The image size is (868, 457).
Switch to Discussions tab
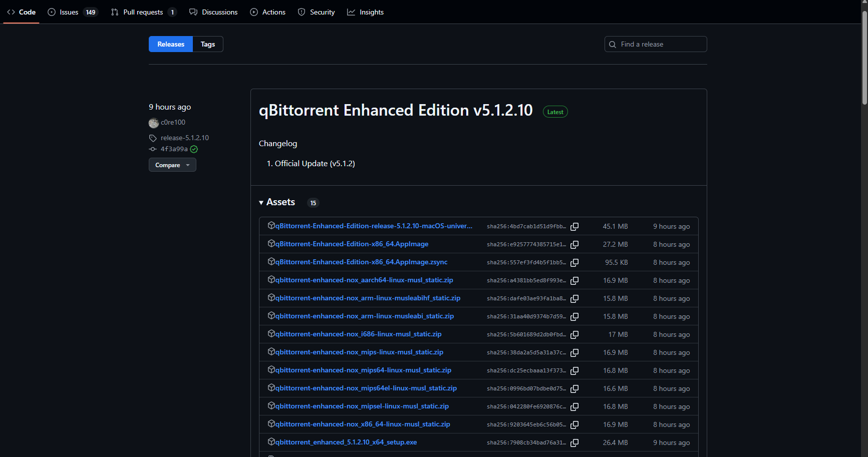pyautogui.click(x=213, y=12)
